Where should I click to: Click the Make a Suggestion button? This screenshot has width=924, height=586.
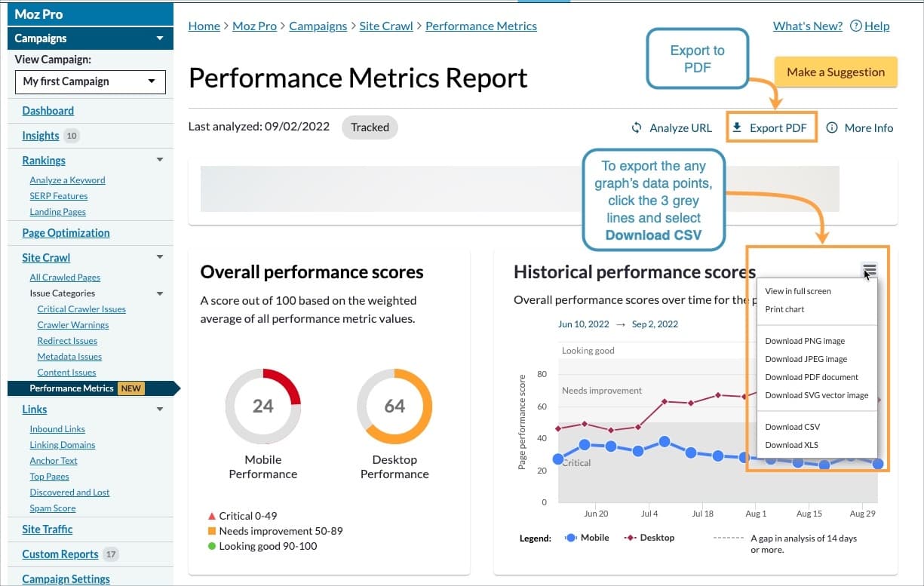point(836,72)
